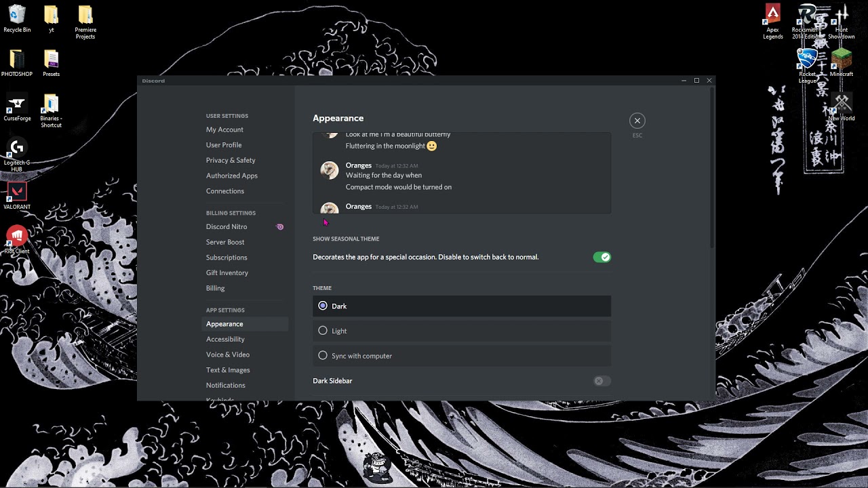The width and height of the screenshot is (868, 488).
Task: Click 'Fluttering in the moonlight' message text
Action: (x=386, y=146)
